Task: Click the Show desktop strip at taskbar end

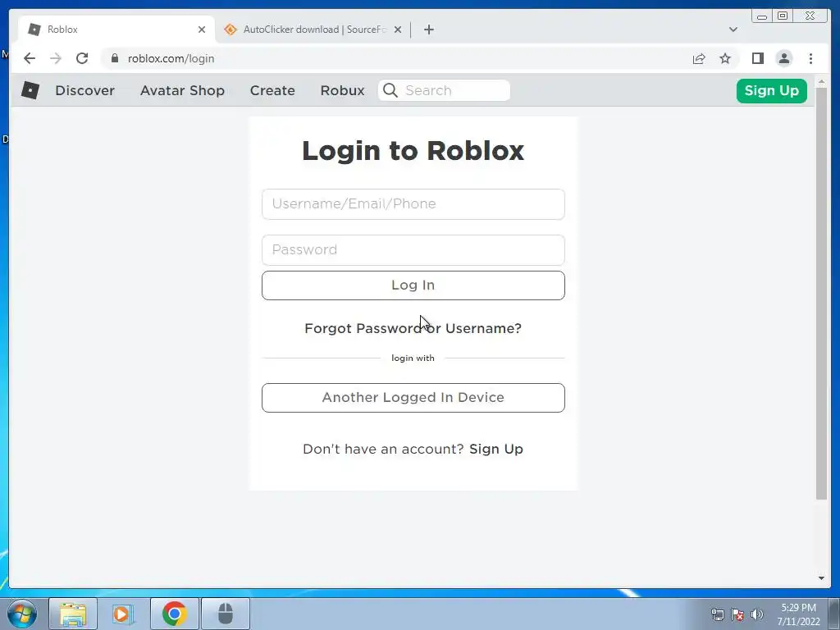Action: pyautogui.click(x=834, y=614)
